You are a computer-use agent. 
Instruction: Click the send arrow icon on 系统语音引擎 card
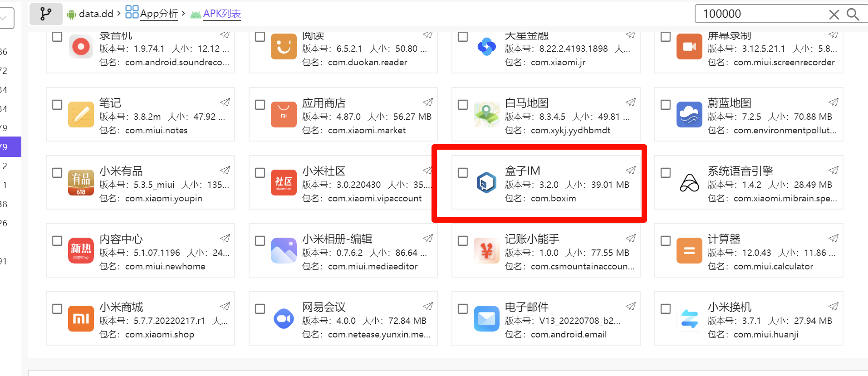tap(834, 170)
